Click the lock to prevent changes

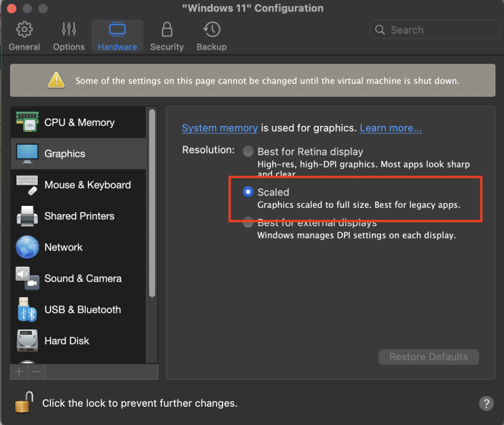pyautogui.click(x=25, y=402)
